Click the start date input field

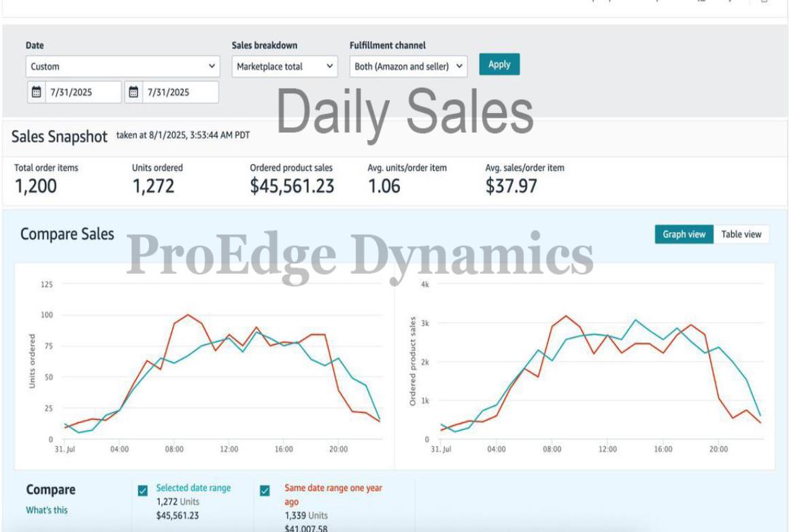82,93
